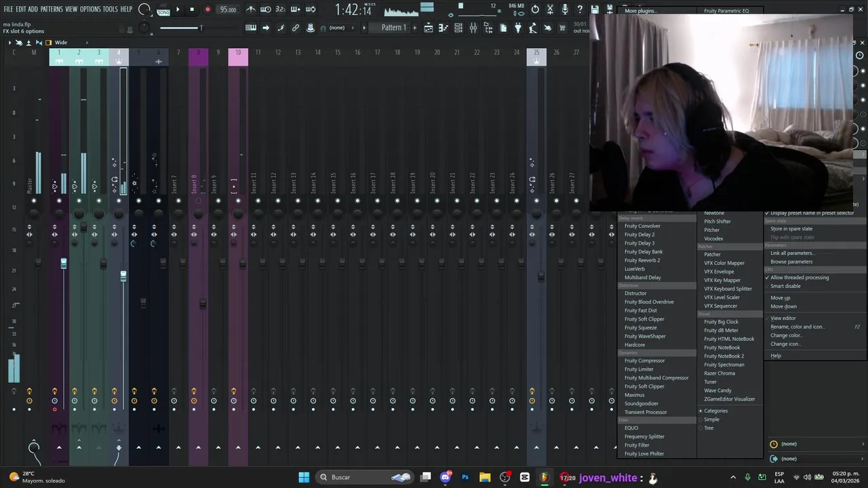Screen dimensions: 868x488
Task: Open Windows Start menu
Action: [304, 477]
